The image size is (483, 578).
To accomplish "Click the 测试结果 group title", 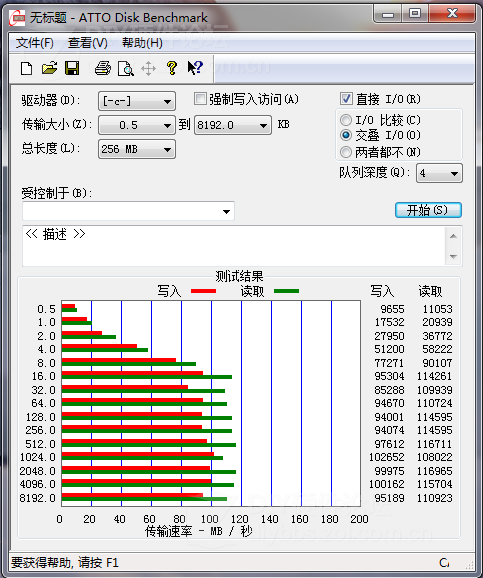I will coord(239,276).
